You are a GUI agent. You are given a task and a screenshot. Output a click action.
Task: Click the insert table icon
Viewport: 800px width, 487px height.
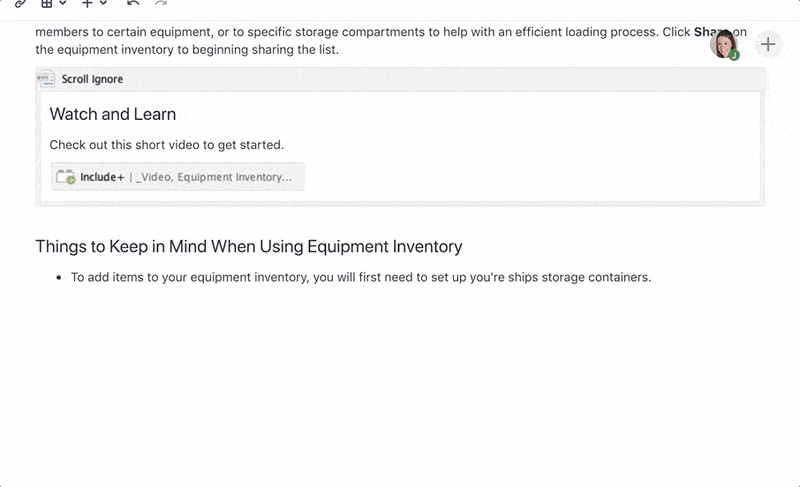tap(46, 3)
